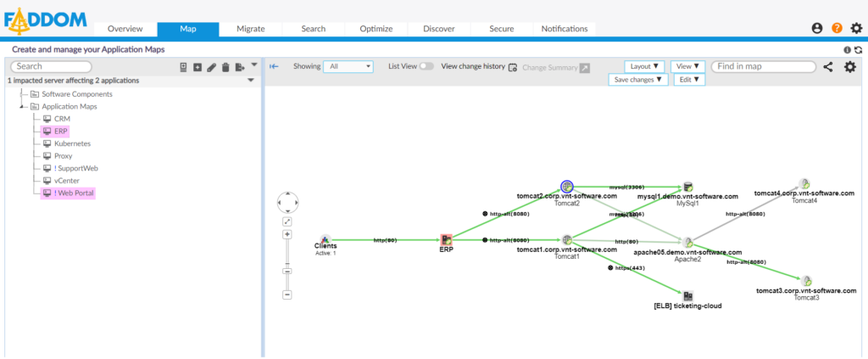This screenshot has height=359, width=868.
Task: Select the Tomcat3 server node
Action: (x=807, y=281)
